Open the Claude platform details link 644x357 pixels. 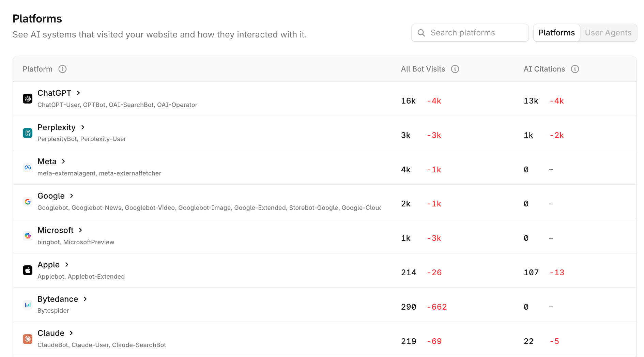[51, 333]
